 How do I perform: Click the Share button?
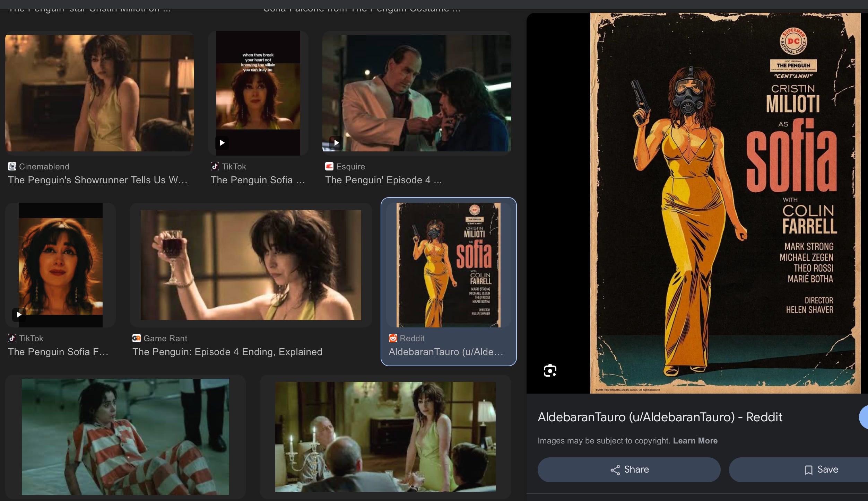[x=629, y=469]
